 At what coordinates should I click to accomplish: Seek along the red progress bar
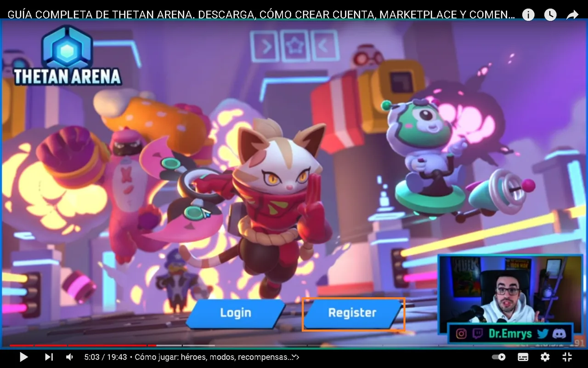pos(83,345)
